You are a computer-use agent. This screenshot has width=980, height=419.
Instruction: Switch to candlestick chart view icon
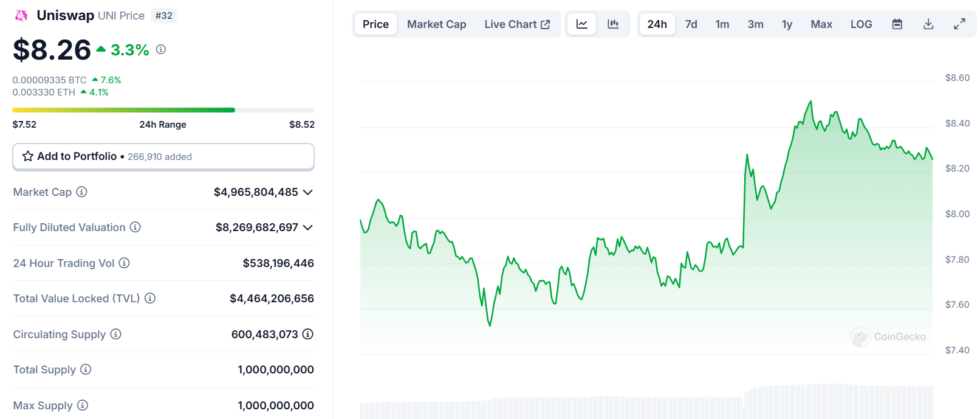pos(614,24)
